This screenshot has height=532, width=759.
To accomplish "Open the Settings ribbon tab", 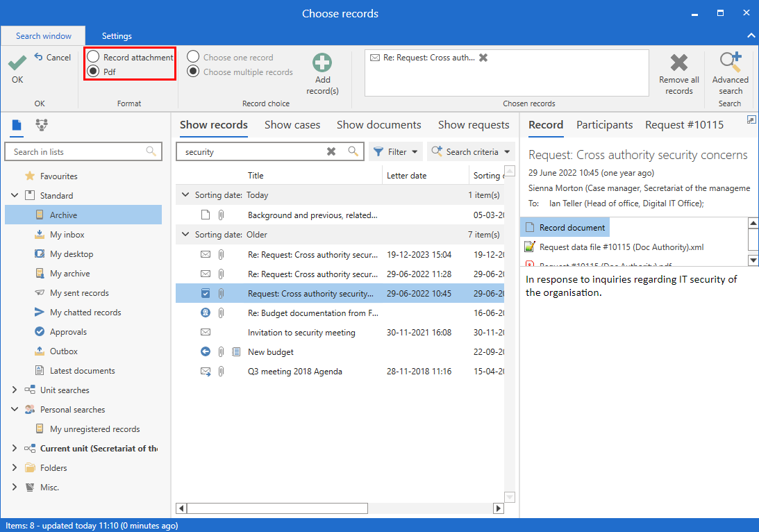I will [x=117, y=36].
